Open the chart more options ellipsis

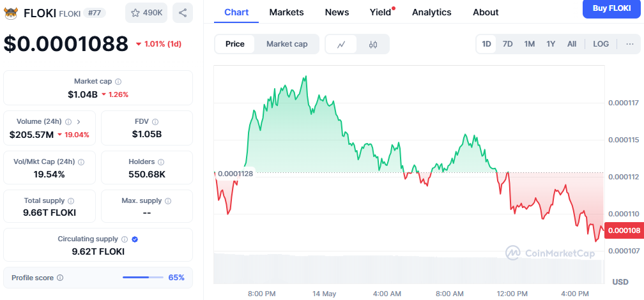click(x=630, y=44)
